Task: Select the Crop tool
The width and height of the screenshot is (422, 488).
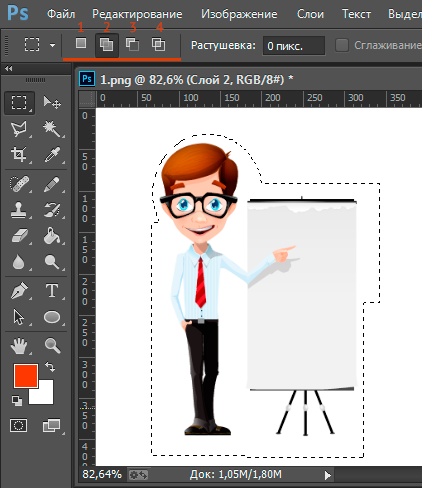Action: [19, 155]
